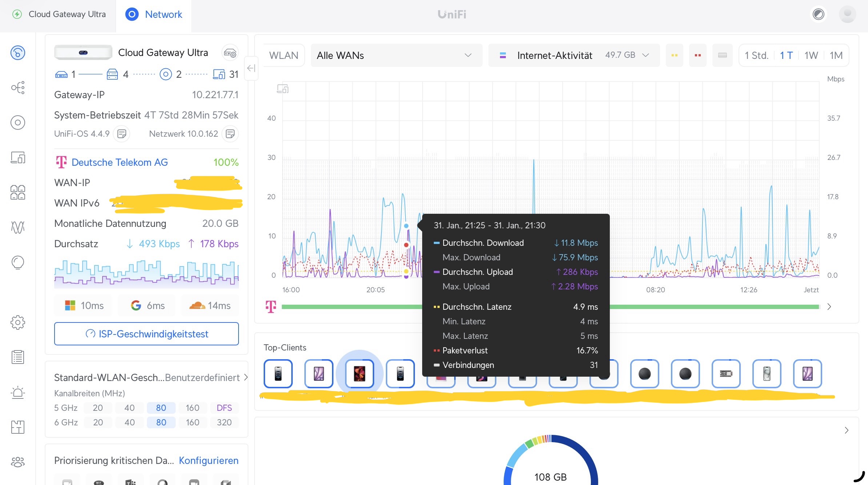Toggle red packet loss line on chart
The width and height of the screenshot is (868, 485).
[x=697, y=55]
